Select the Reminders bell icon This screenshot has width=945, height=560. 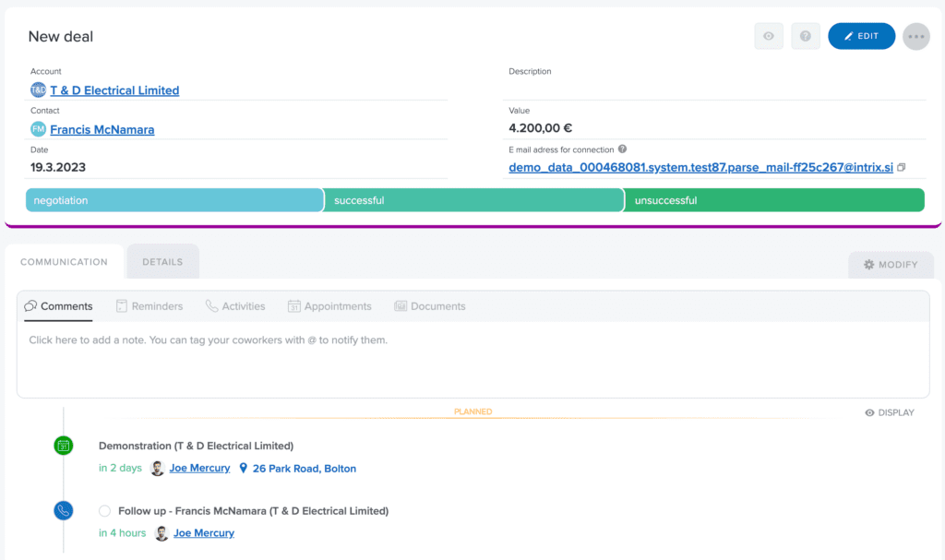click(x=123, y=306)
